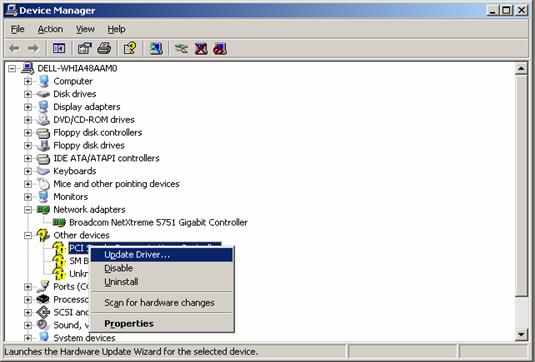
Task: Click the Keyboards category icon
Action: [43, 171]
